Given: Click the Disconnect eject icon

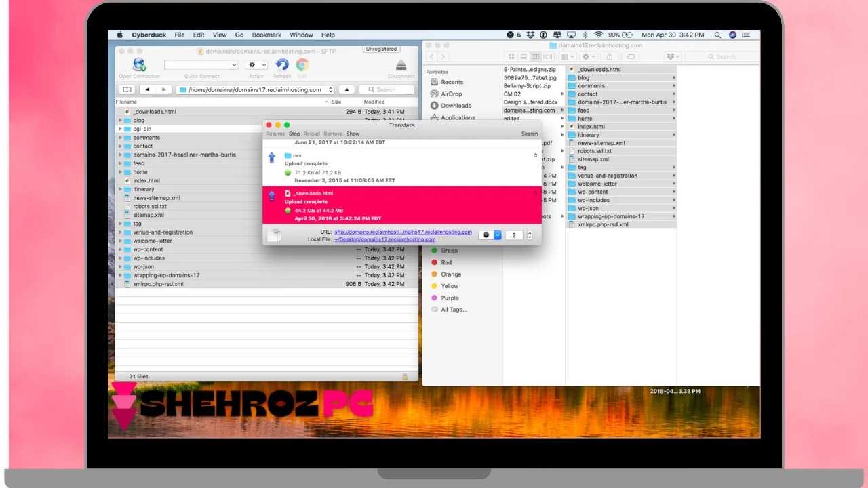Looking at the screenshot, I should [401, 65].
